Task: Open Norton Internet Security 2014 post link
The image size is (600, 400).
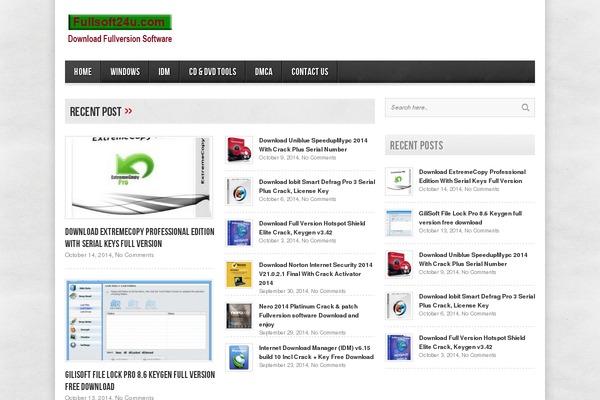Action: pos(315,274)
